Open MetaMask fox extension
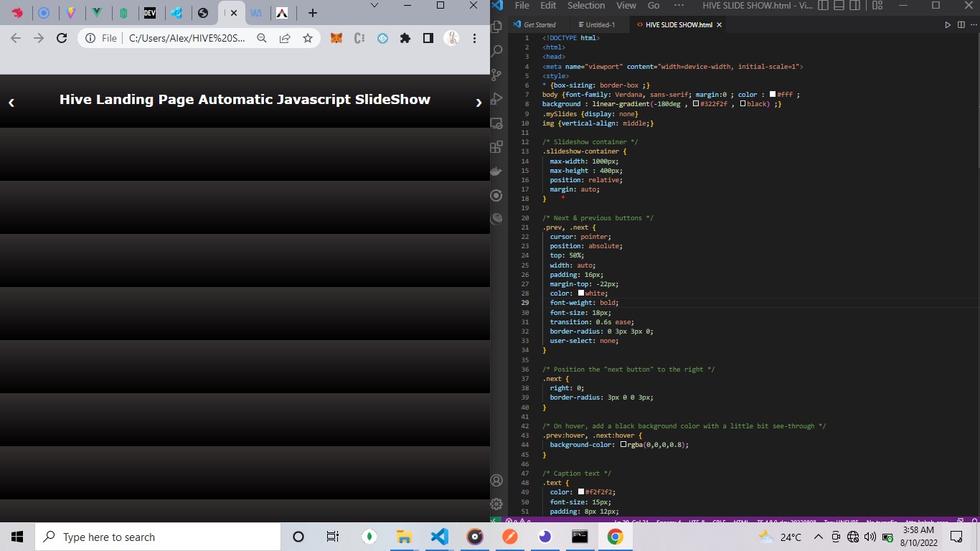 click(336, 38)
